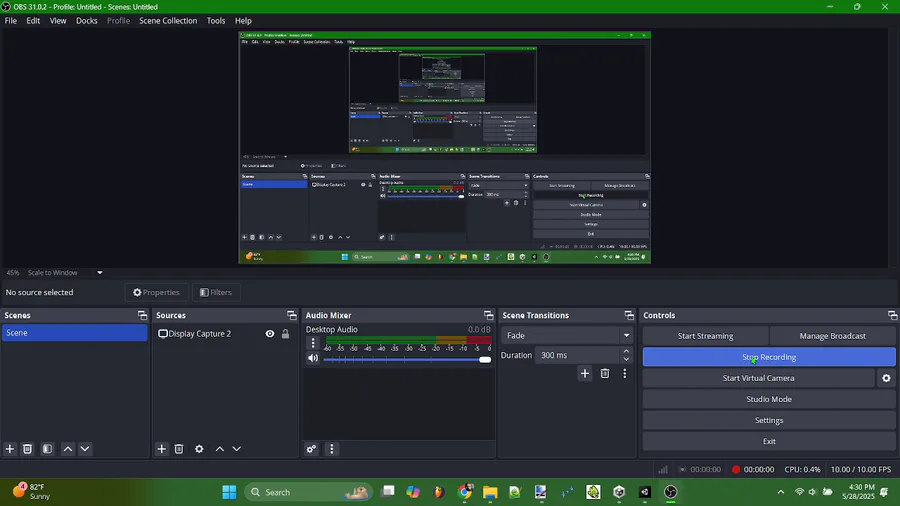The height and width of the screenshot is (506, 900).
Task: Adjust Desktop Audio volume slider handle
Action: (x=485, y=360)
